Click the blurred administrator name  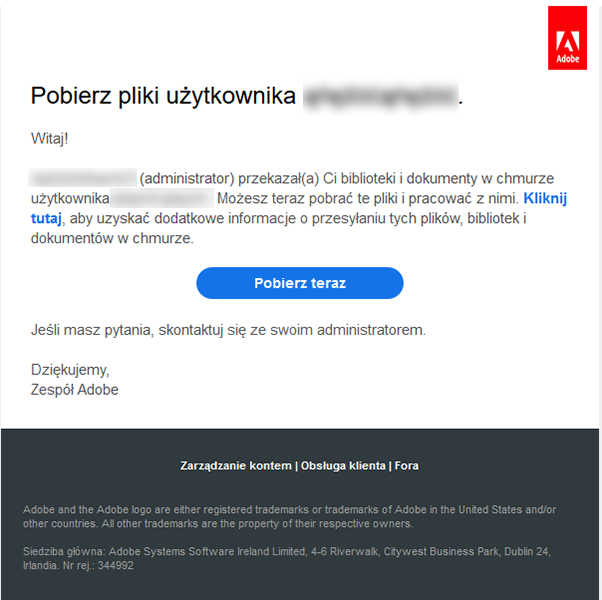pos(83,179)
